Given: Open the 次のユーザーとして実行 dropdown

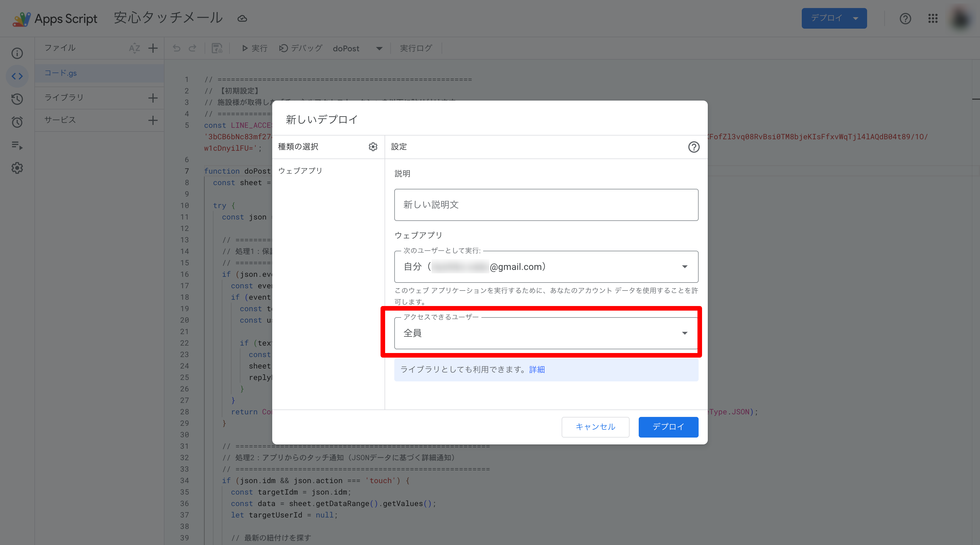Looking at the screenshot, I should pos(546,266).
